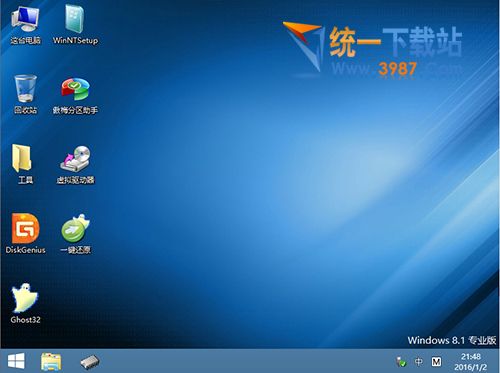Click the 2016/1/2 date in tray
The width and height of the screenshot is (500, 373).
point(471,367)
